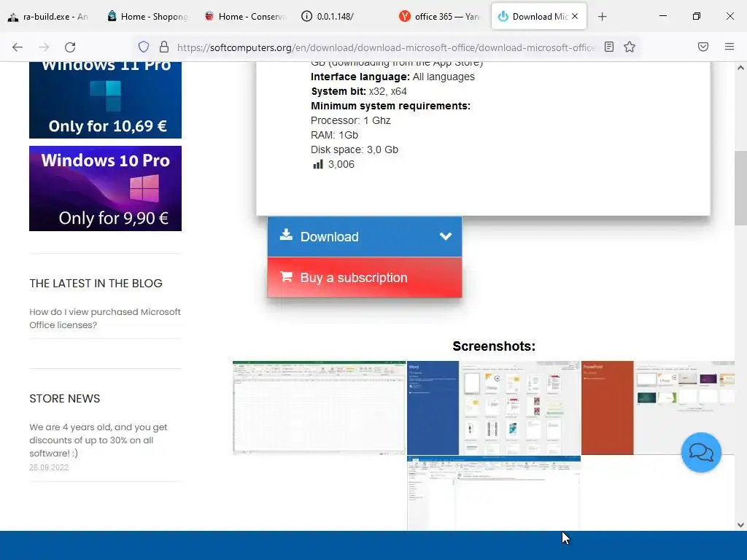Switch to the 0.0.1.148 tab
The width and height of the screenshot is (747, 560).
click(343, 17)
